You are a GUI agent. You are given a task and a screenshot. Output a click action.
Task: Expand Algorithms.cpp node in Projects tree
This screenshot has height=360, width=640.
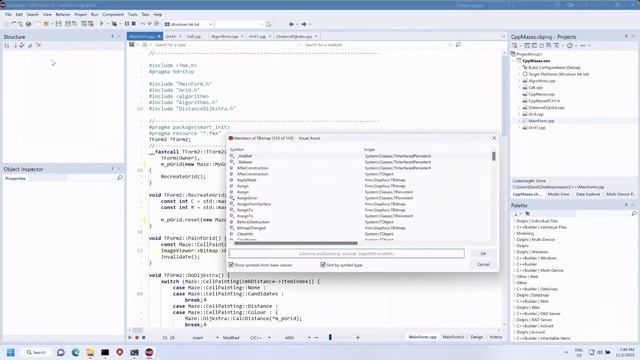pyautogui.click(x=520, y=81)
